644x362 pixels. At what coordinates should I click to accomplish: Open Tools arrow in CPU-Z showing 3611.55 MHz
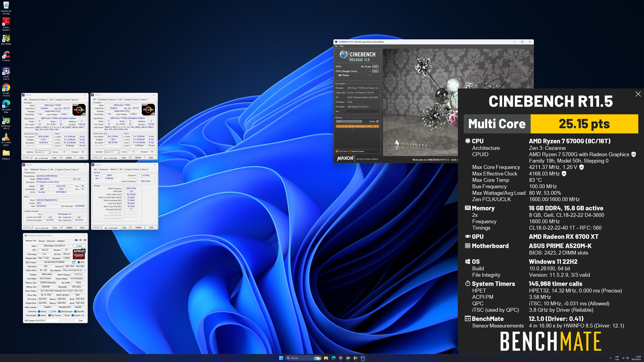(x=129, y=157)
